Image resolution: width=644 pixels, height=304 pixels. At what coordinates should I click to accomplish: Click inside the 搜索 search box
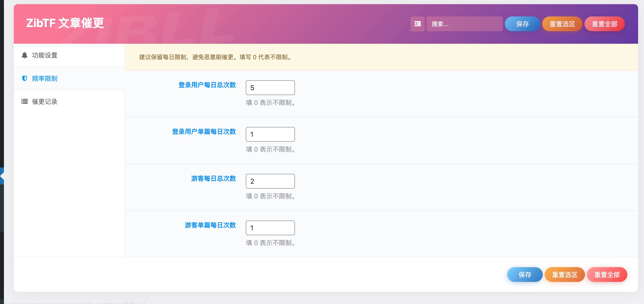point(465,24)
